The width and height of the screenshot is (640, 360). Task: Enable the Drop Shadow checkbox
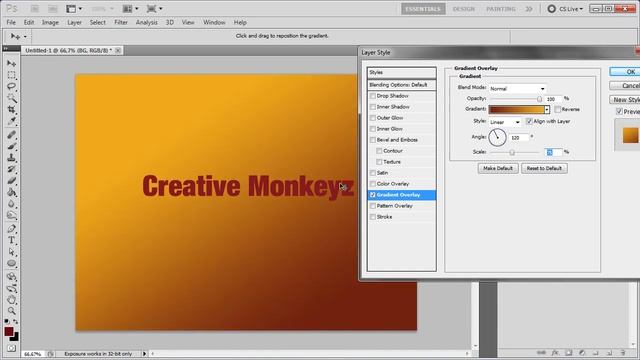[x=373, y=96]
